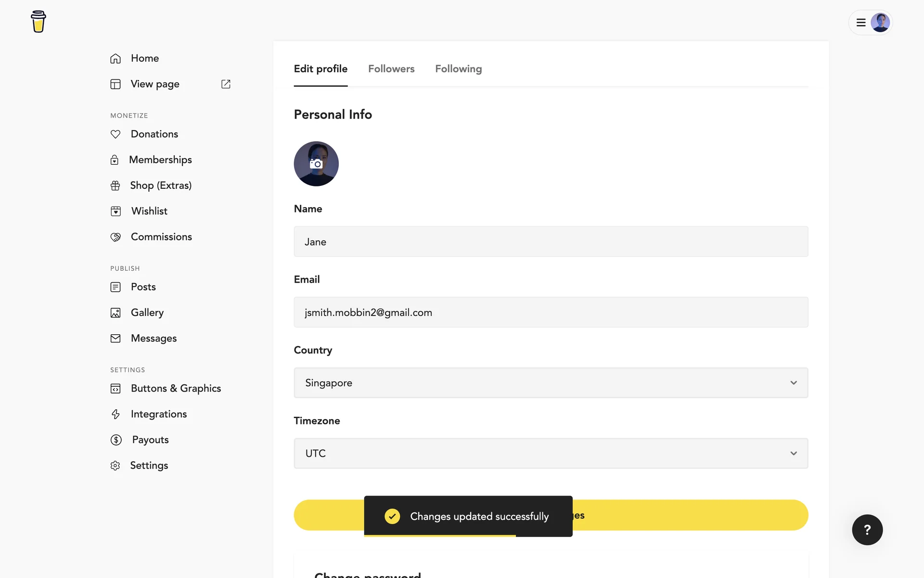
Task: Open Shop (Extras) gift icon
Action: tap(115, 185)
